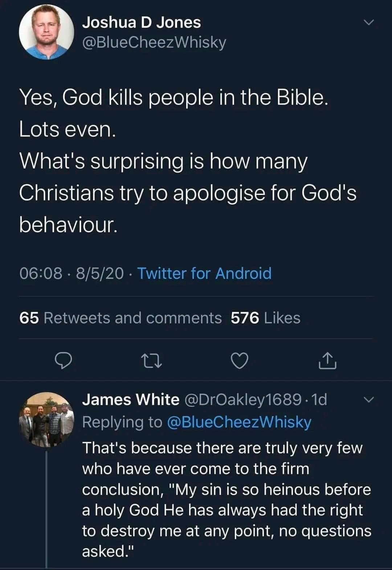Screen dimensions: 392x570
Task: Expand the main tweet's options chevron
Action: point(369,22)
